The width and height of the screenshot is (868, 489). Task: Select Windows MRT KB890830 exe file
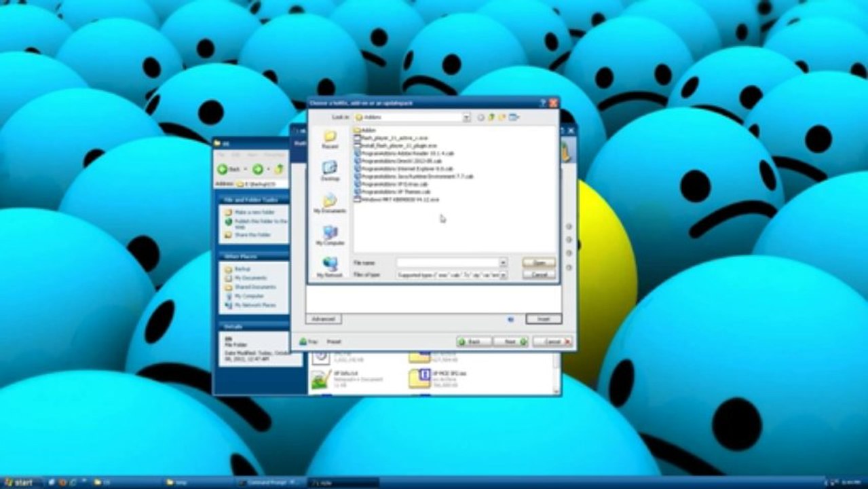pos(396,199)
